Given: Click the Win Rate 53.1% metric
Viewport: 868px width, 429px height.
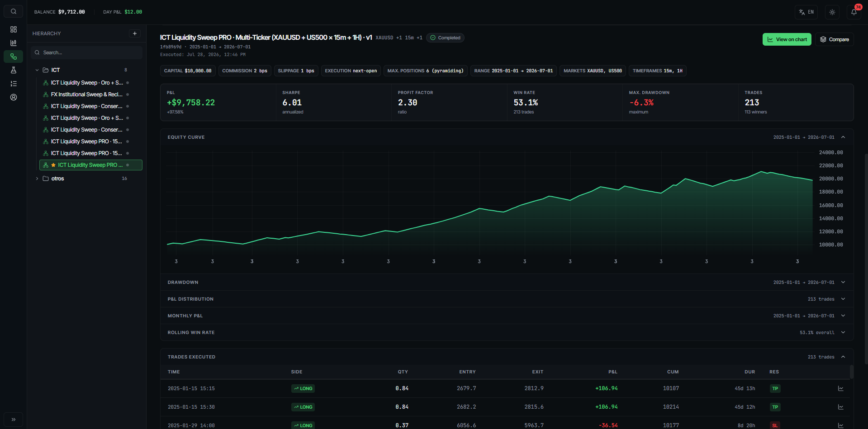Looking at the screenshot, I should [x=564, y=102].
